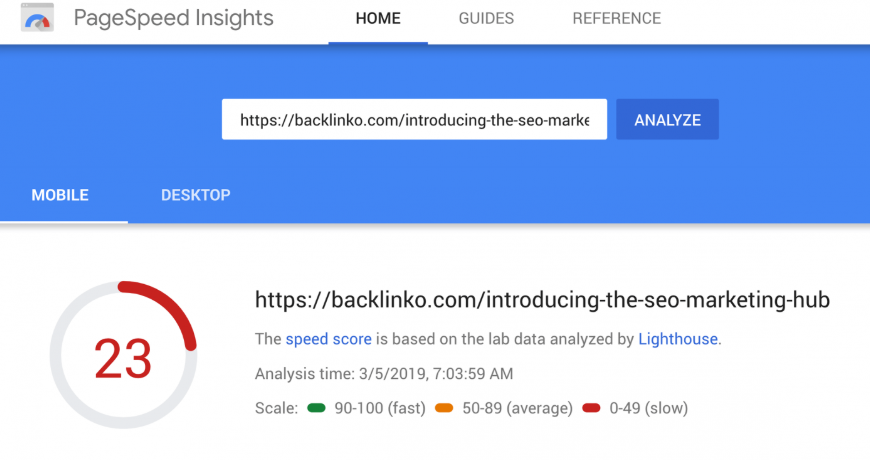Click the orange average scale indicator

click(444, 408)
